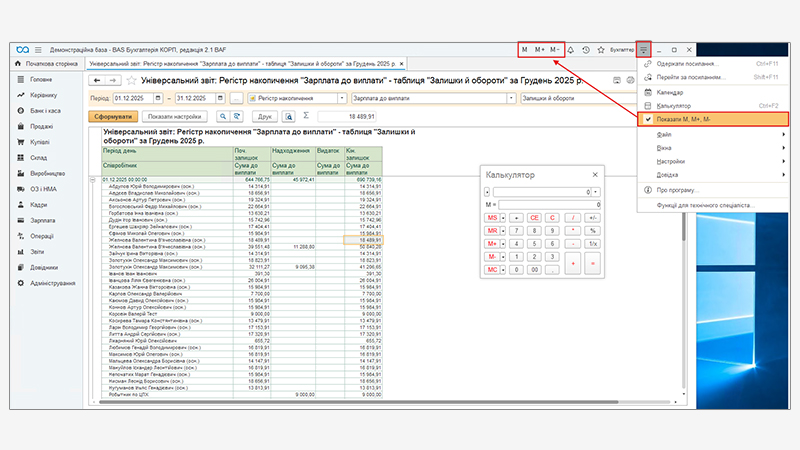This screenshot has height=450, width=800.
Task: Collapse the 01.12.2025 report group row
Action: click(93, 179)
